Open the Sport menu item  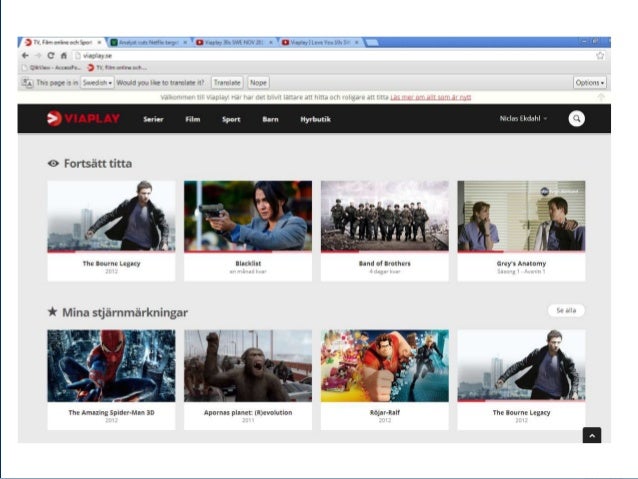click(x=231, y=119)
